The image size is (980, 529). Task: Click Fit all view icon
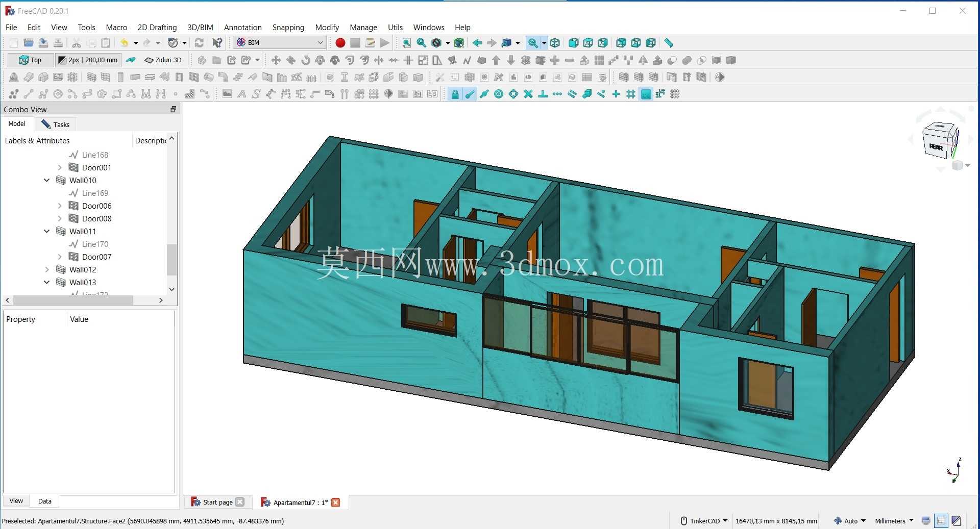[406, 43]
